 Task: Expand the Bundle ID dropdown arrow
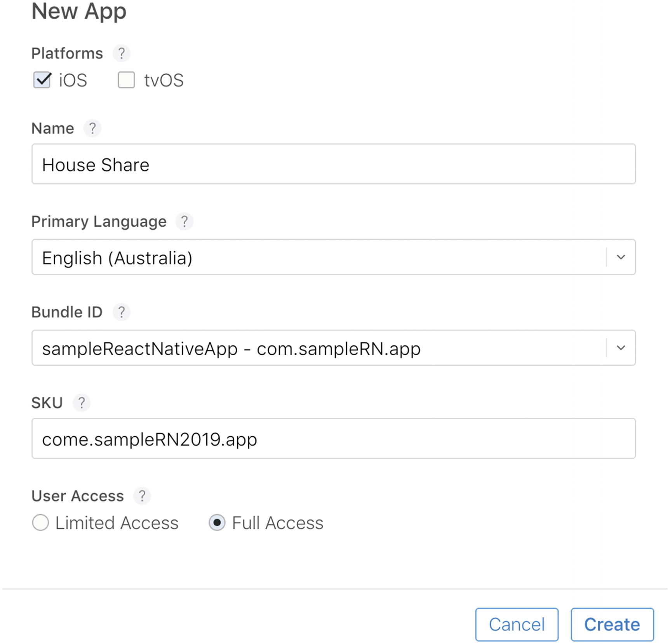tap(621, 348)
